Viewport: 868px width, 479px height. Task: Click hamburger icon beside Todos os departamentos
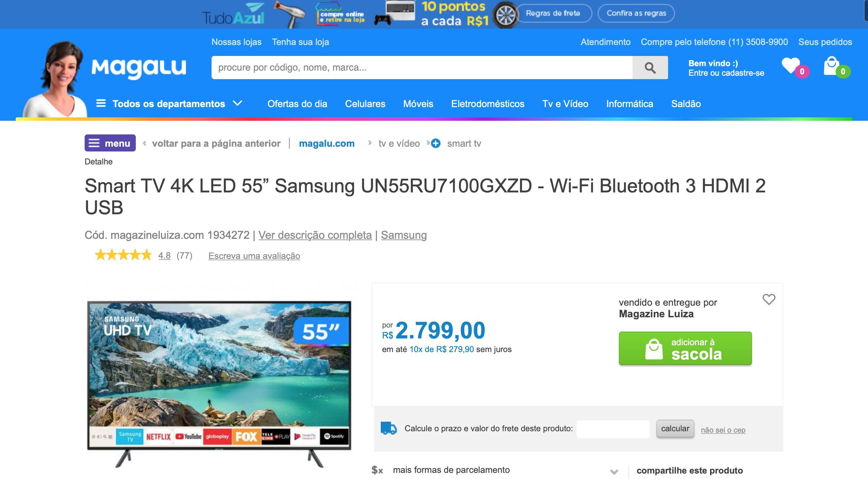click(101, 103)
